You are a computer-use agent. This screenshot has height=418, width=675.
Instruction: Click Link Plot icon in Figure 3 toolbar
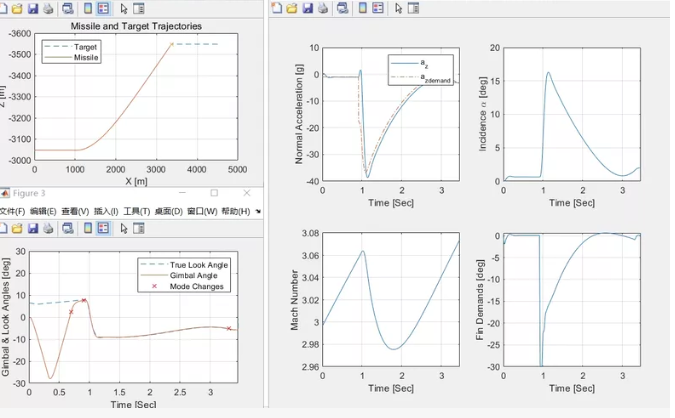(x=68, y=228)
